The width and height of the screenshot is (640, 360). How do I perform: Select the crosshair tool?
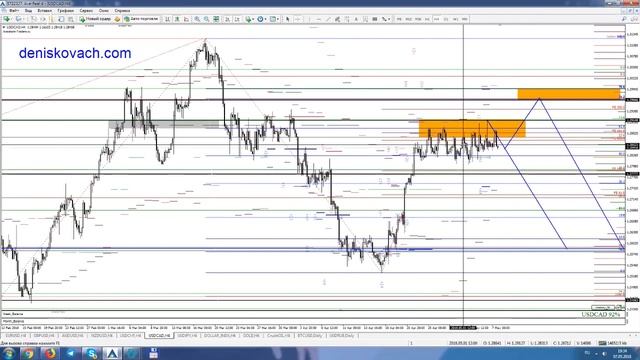[298, 19]
